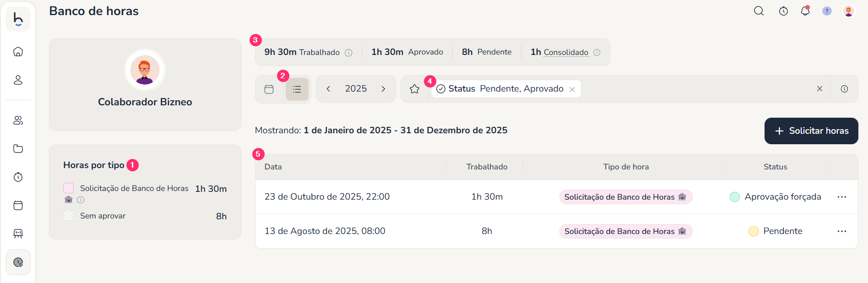Image resolution: width=868 pixels, height=283 pixels.
Task: Click the purple help question icon
Action: [x=827, y=11]
